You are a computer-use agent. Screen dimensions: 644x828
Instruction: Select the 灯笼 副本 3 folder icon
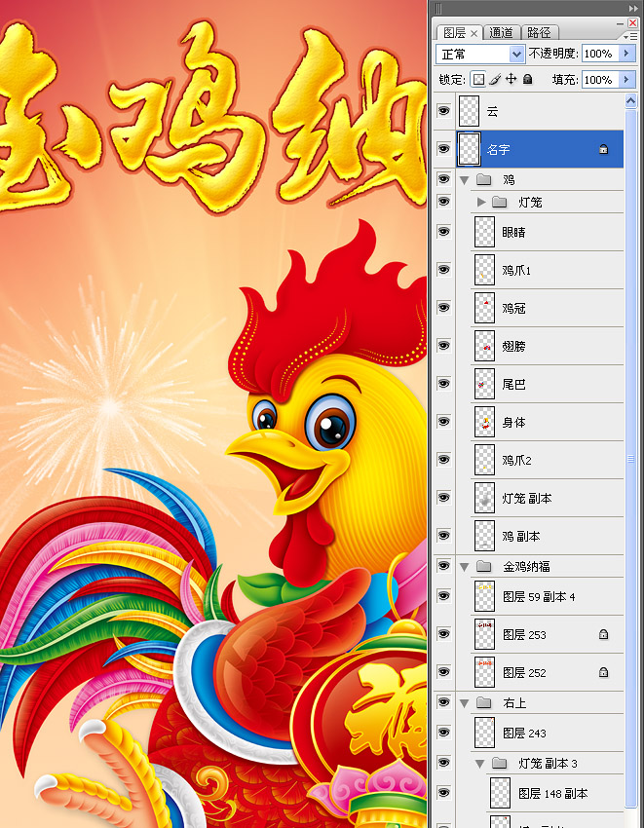click(499, 763)
